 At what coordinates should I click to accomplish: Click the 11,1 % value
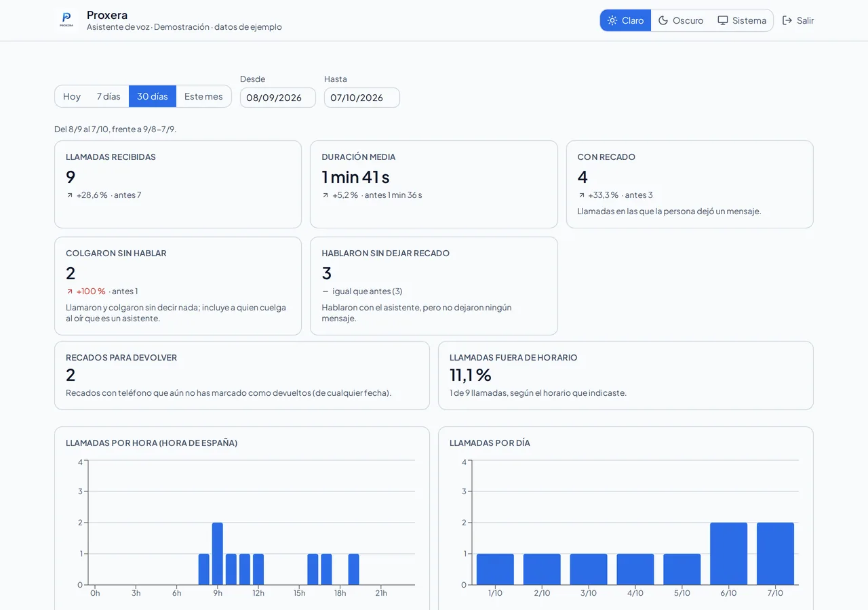(x=471, y=375)
